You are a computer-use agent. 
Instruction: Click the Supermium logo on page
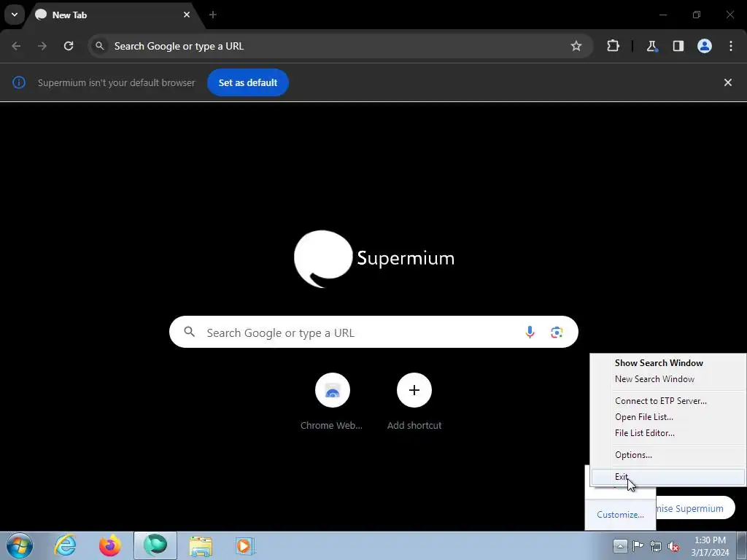coord(374,259)
